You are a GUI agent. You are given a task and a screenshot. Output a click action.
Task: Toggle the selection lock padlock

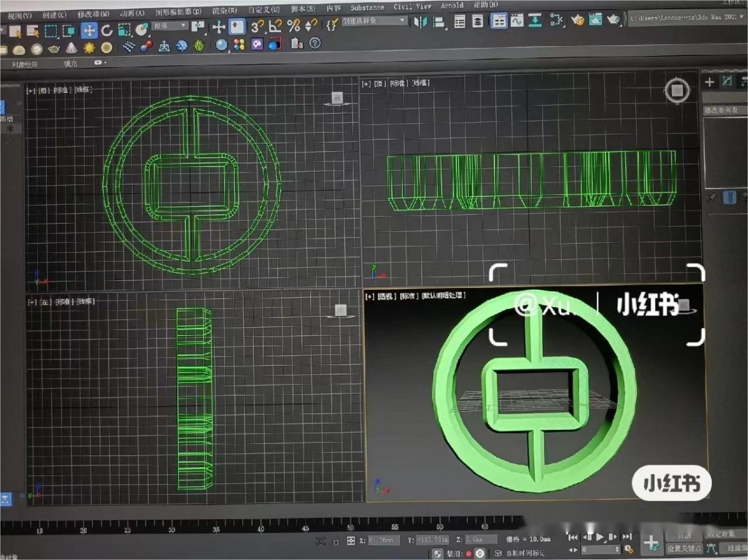pos(336,541)
